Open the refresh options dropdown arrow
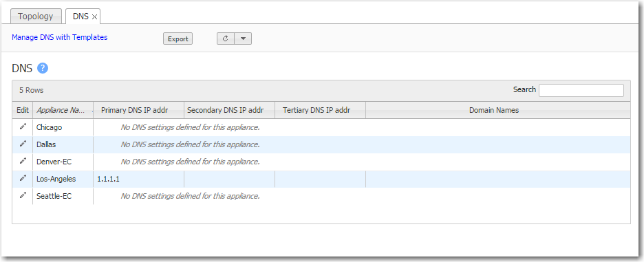The height and width of the screenshot is (262, 644). (x=243, y=39)
